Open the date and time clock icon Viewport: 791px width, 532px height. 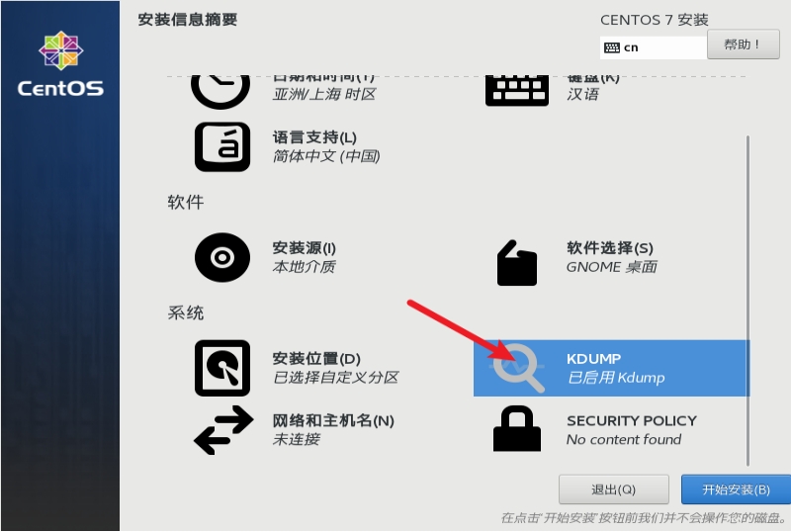coord(220,91)
